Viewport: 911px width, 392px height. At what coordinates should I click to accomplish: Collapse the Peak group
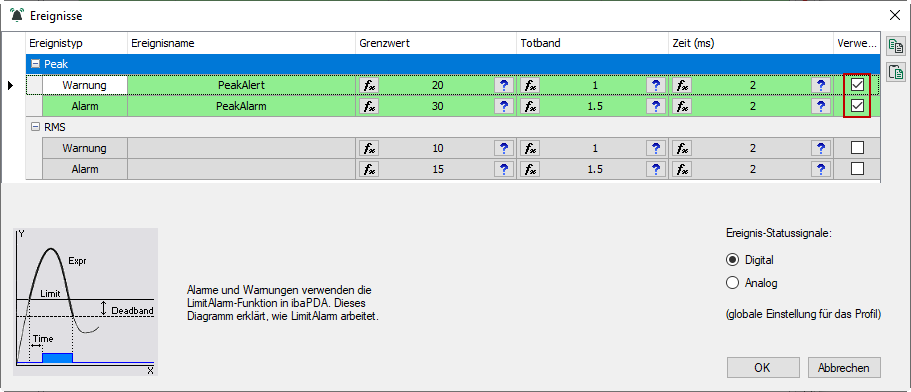click(35, 64)
